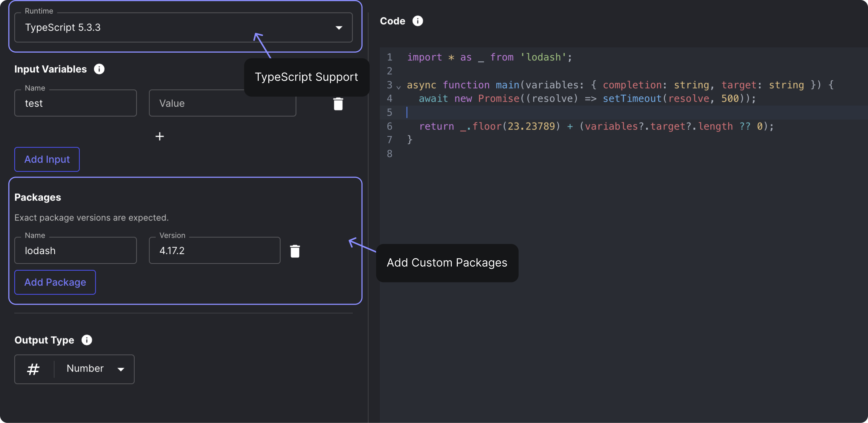Image resolution: width=868 pixels, height=423 pixels.
Task: Collapse the main function fold arrow
Action: coord(399,87)
